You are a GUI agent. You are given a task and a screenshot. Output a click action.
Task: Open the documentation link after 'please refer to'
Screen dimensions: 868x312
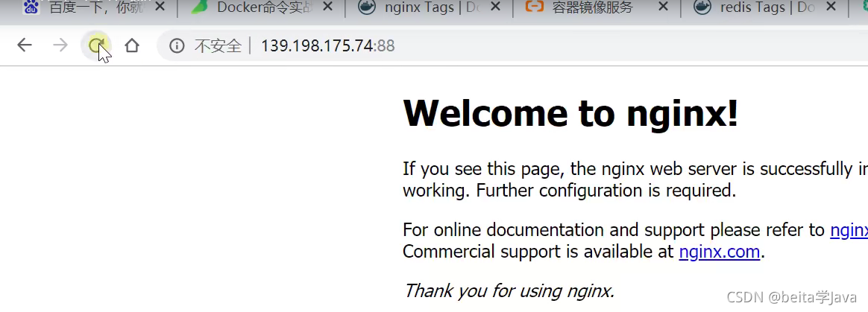(x=849, y=231)
